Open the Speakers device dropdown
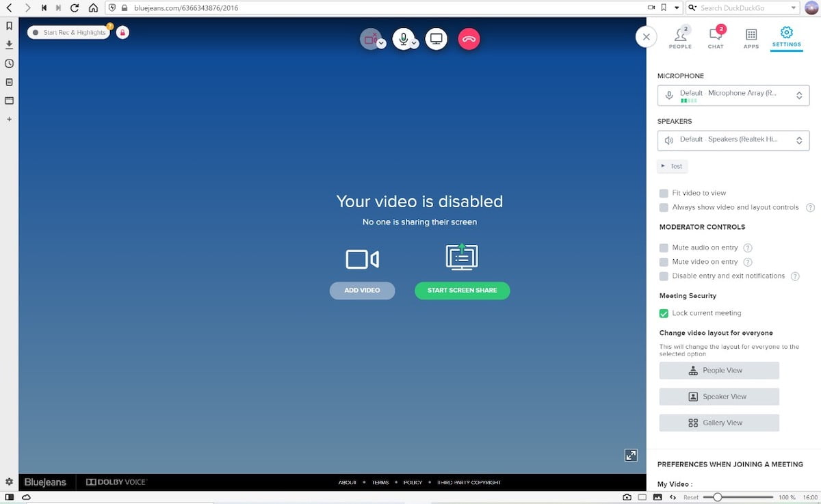Image resolution: width=821 pixels, height=504 pixels. pyautogui.click(x=733, y=140)
